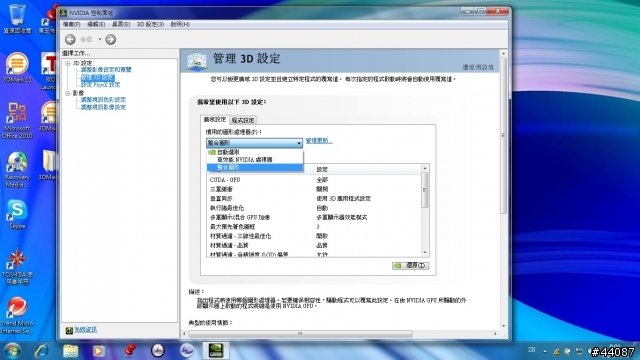Open the 編輯(E) menu
The image size is (640, 360).
coord(96,24)
